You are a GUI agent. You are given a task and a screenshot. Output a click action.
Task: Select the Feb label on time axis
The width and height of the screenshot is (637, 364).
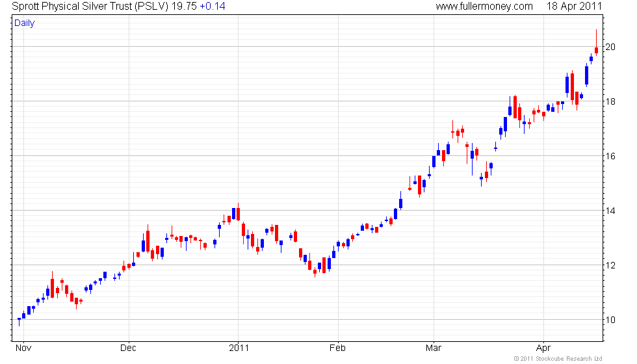337,348
